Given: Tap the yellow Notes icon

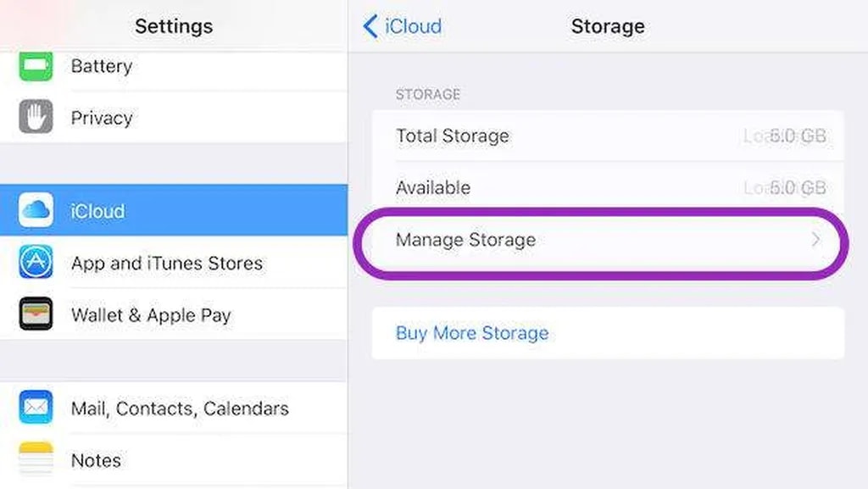Looking at the screenshot, I should pyautogui.click(x=36, y=460).
